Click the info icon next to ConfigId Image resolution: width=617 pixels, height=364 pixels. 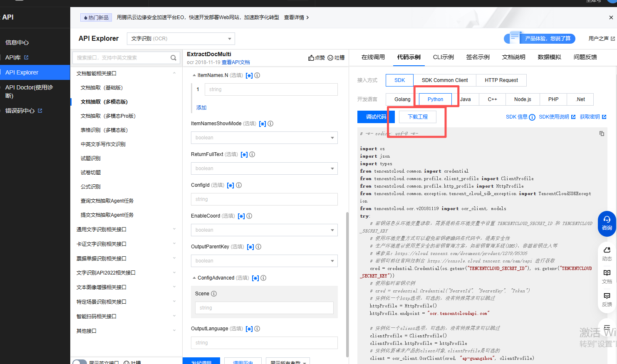pyautogui.click(x=239, y=185)
